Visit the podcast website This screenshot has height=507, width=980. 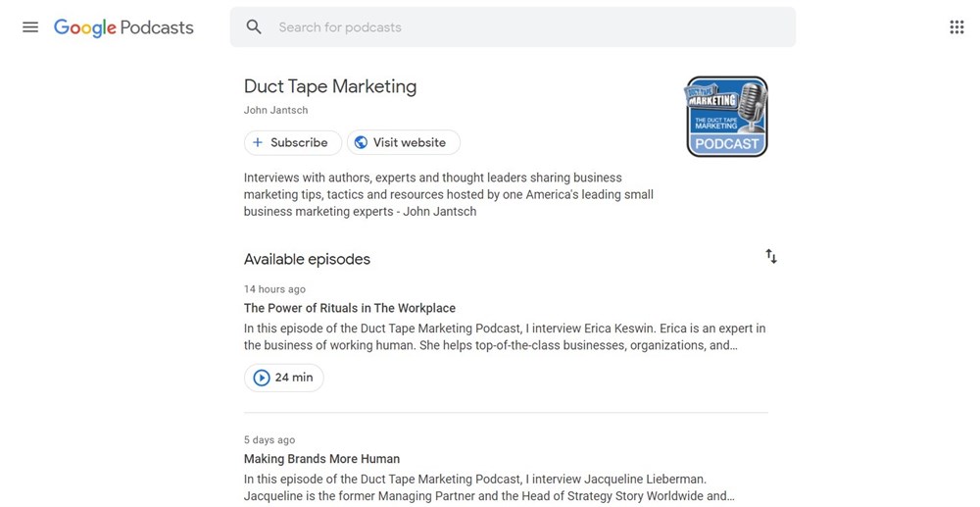click(403, 142)
